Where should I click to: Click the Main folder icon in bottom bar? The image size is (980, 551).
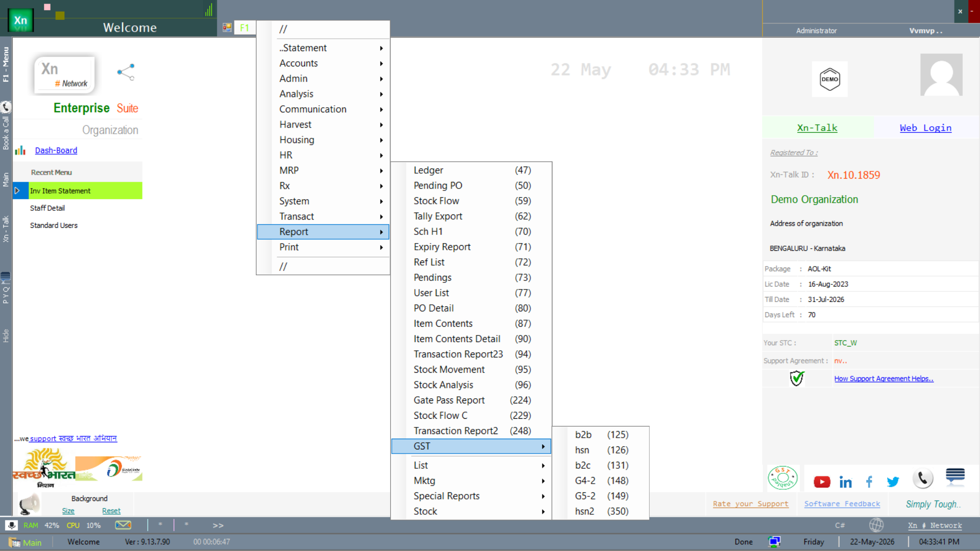click(14, 542)
